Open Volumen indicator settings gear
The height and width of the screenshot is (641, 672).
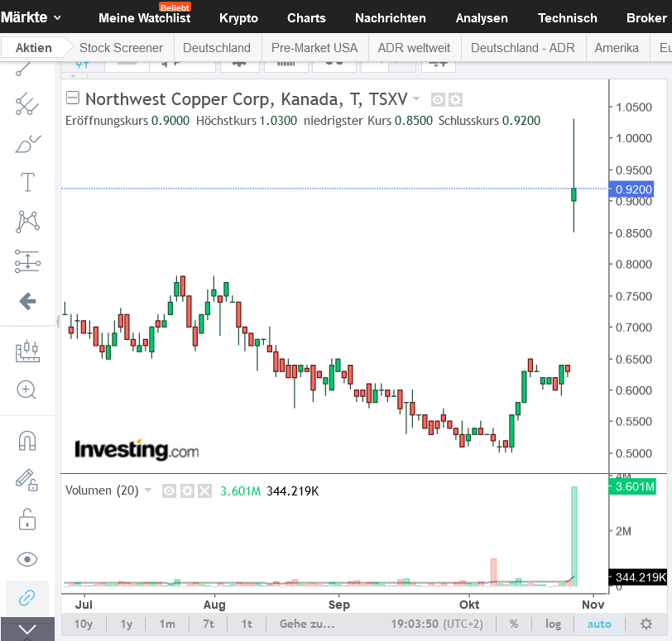[x=187, y=490]
